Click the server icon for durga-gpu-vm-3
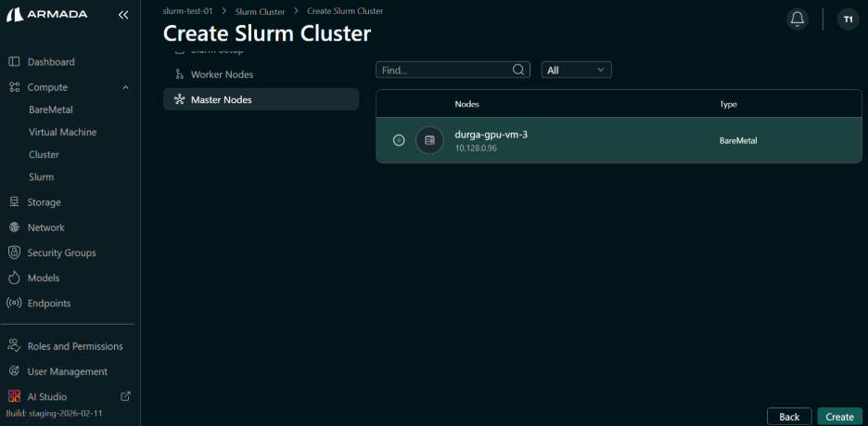 (x=429, y=141)
